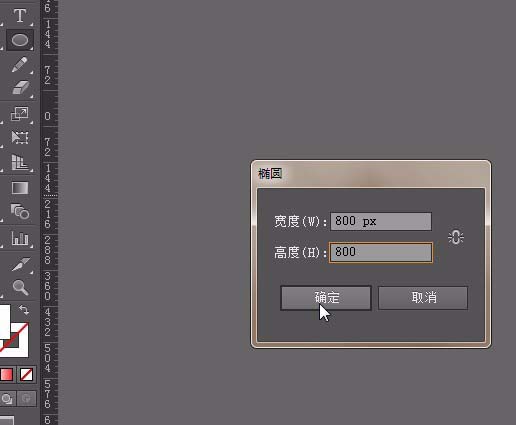Select the Free Transform tool

click(20, 138)
